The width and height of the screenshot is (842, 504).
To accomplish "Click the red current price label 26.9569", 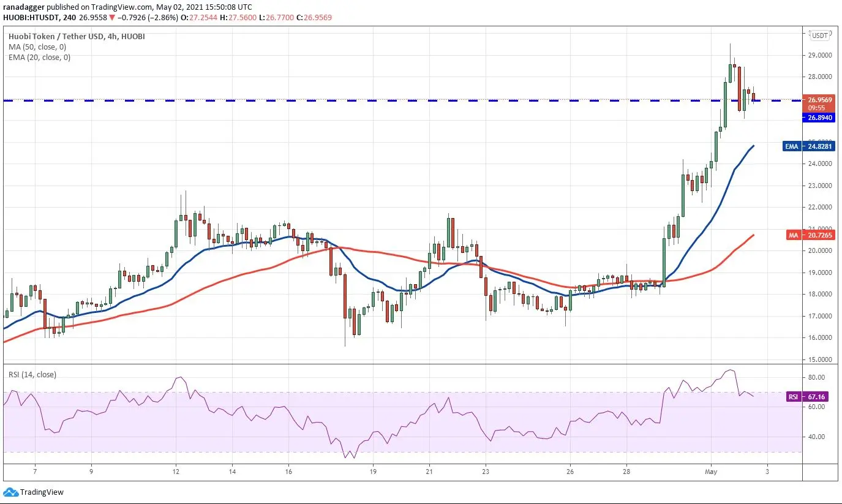I will (819, 100).
